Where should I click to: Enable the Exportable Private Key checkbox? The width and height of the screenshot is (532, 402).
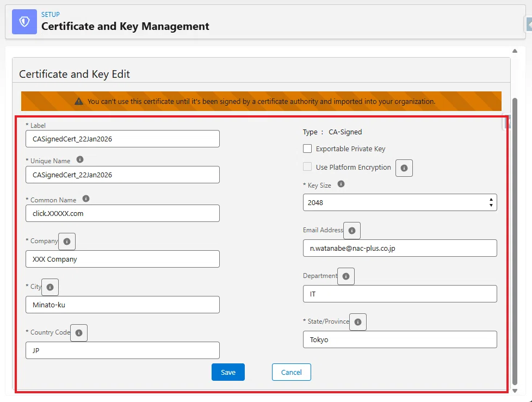pos(307,149)
